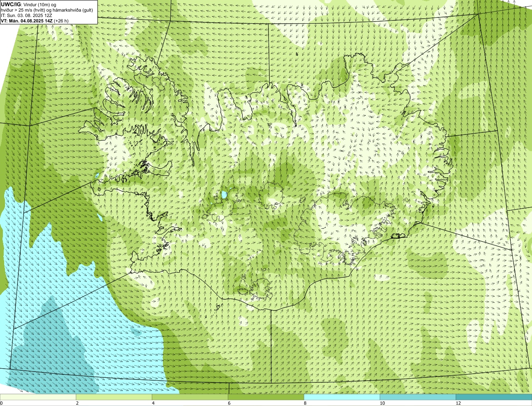Image resolution: width=532 pixels, height=406 pixels.
Task: Click the above-12 m/s teal legend segment
Action: [x=494, y=397]
